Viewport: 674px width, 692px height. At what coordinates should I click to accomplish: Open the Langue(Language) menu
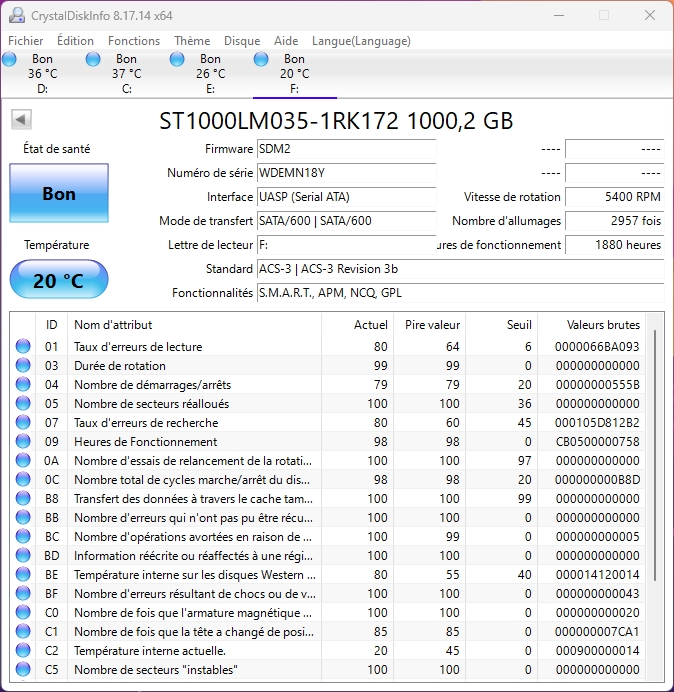tap(361, 41)
